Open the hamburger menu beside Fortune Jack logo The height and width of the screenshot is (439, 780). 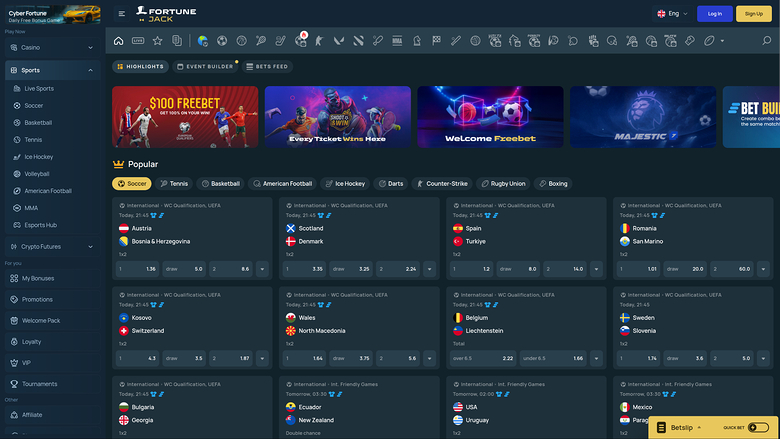(122, 14)
